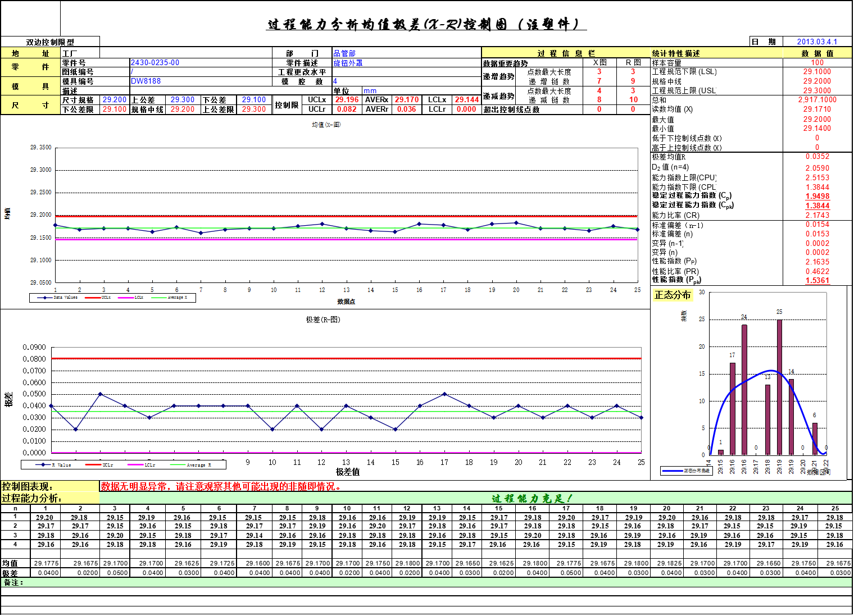The image size is (854, 616).
Task: Click the Ppk value 1.5361
Action: (817, 280)
